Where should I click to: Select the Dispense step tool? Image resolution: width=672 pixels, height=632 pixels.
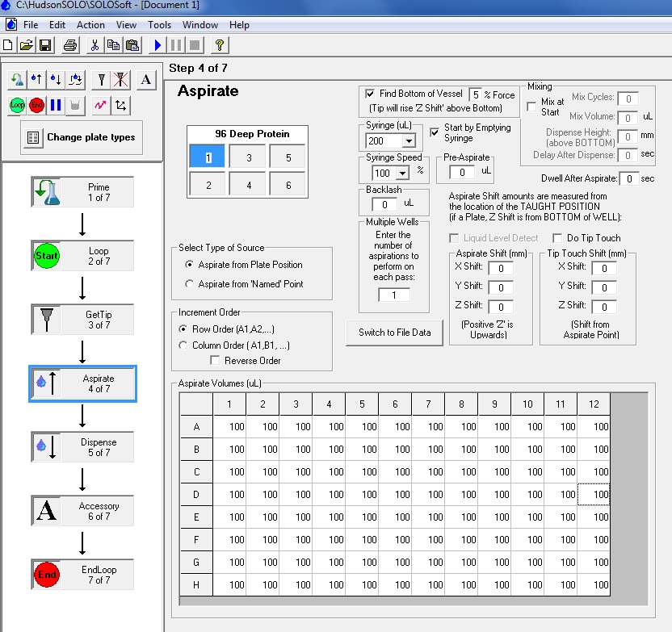[x=55, y=78]
